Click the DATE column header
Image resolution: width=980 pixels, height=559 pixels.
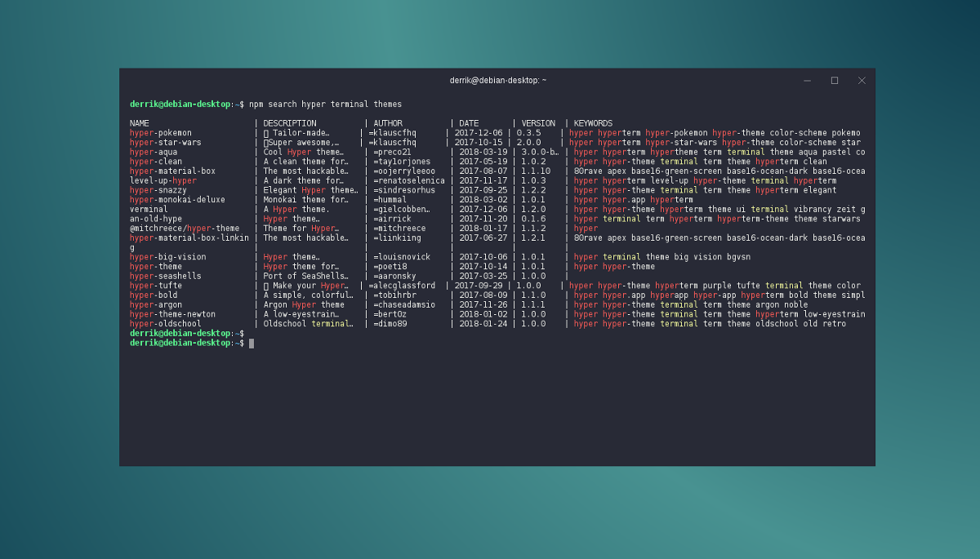pyautogui.click(x=469, y=123)
